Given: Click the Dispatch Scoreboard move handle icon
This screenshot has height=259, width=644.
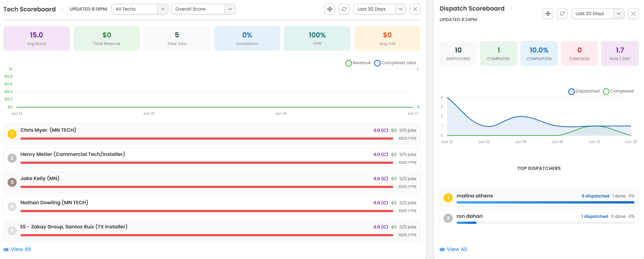Looking at the screenshot, I should (548, 14).
